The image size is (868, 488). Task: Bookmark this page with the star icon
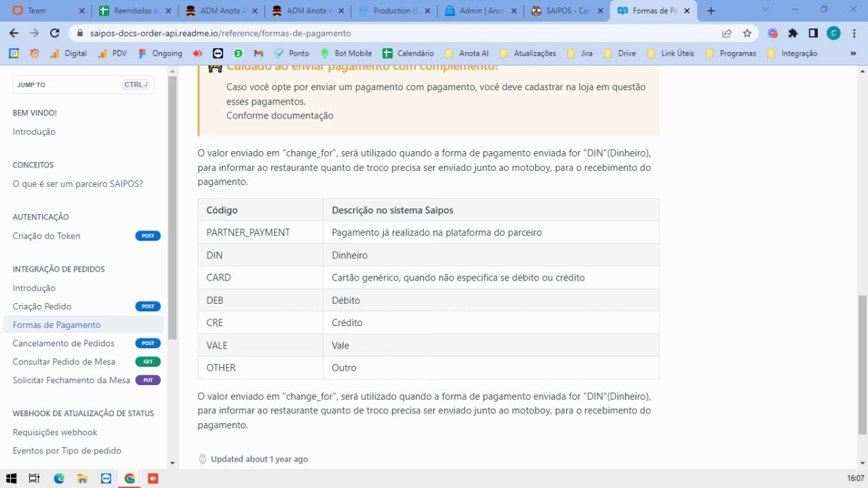tap(747, 33)
